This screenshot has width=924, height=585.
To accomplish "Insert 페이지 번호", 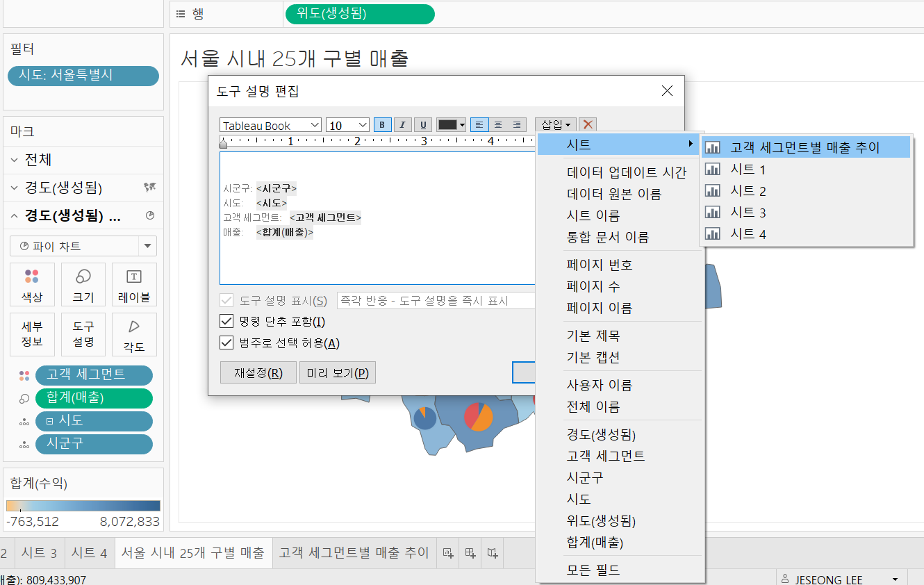I will [600, 265].
